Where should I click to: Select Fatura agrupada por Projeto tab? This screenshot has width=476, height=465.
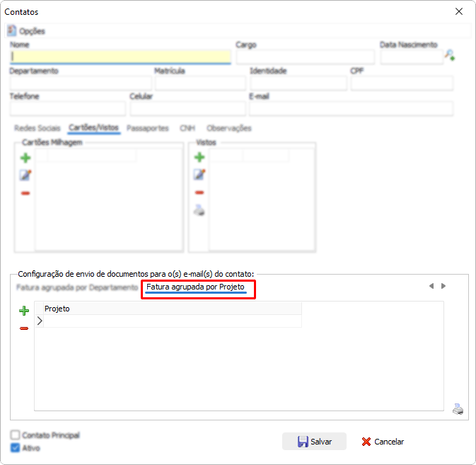coord(195,287)
